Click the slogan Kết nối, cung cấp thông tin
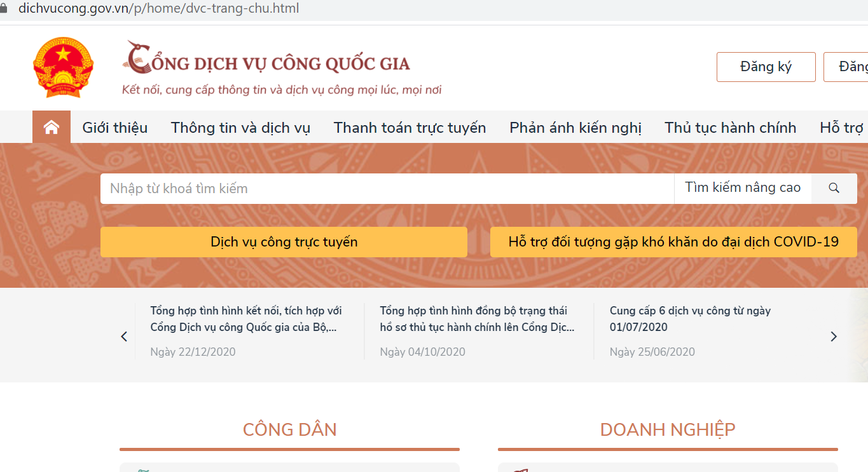868x472 pixels. pos(282,90)
